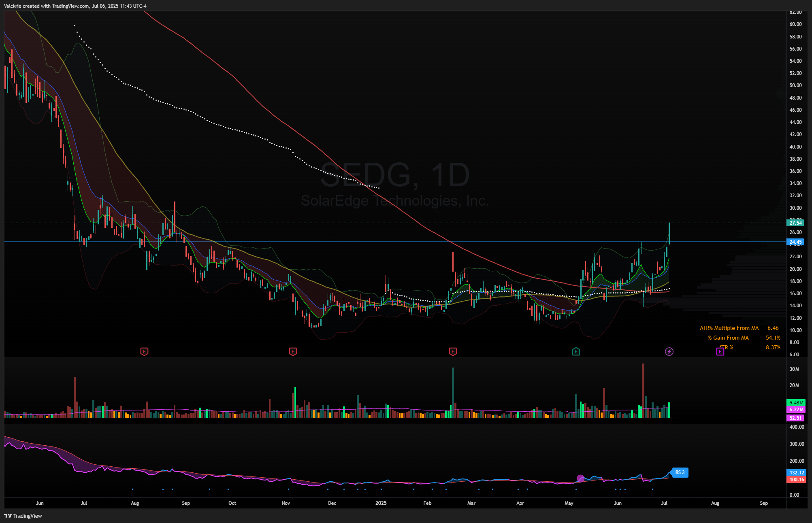The image size is (812, 523).
Task: Open the purple lightning event marker
Action: [669, 351]
